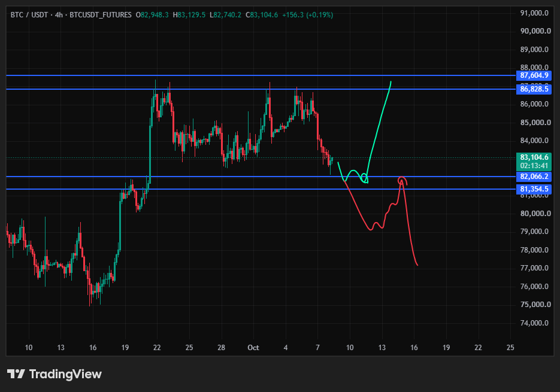Image resolution: width=560 pixels, height=392 pixels.
Task: Click the first 13 date label on time axis
Action: pos(60,348)
